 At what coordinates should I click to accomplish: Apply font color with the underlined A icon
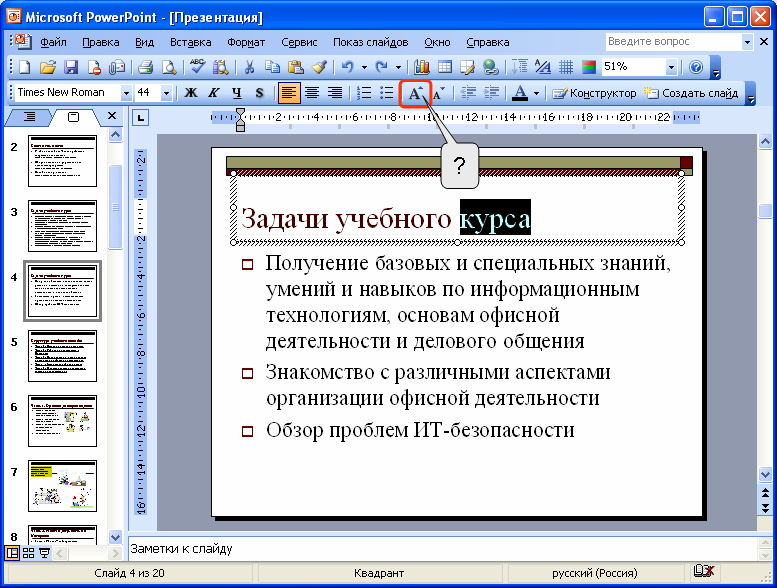tap(519, 93)
